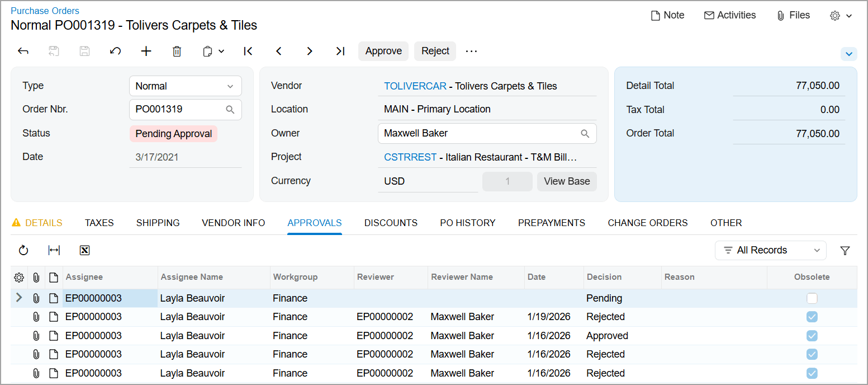The height and width of the screenshot is (385, 868).
Task: Open the grid filter funnel icon
Action: pos(845,251)
